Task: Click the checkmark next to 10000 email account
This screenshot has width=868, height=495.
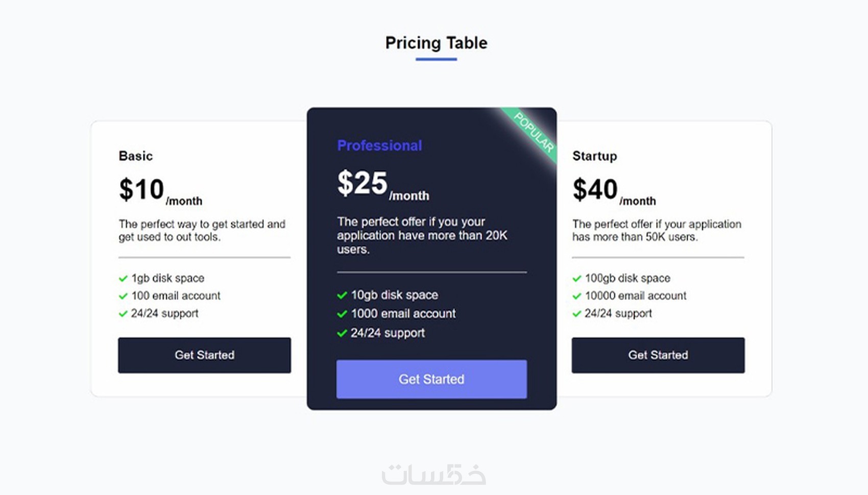Action: pos(577,296)
